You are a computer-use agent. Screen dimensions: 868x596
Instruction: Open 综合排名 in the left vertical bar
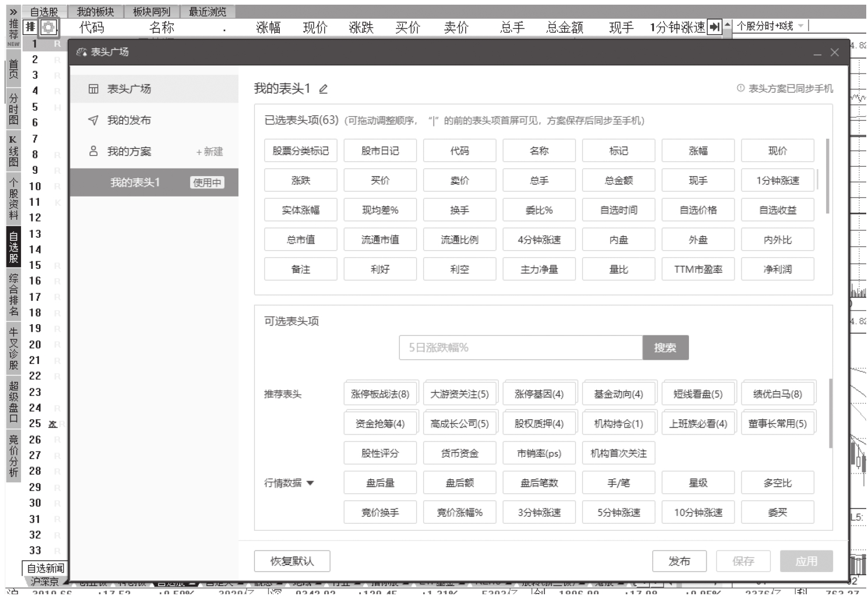coord(13,295)
